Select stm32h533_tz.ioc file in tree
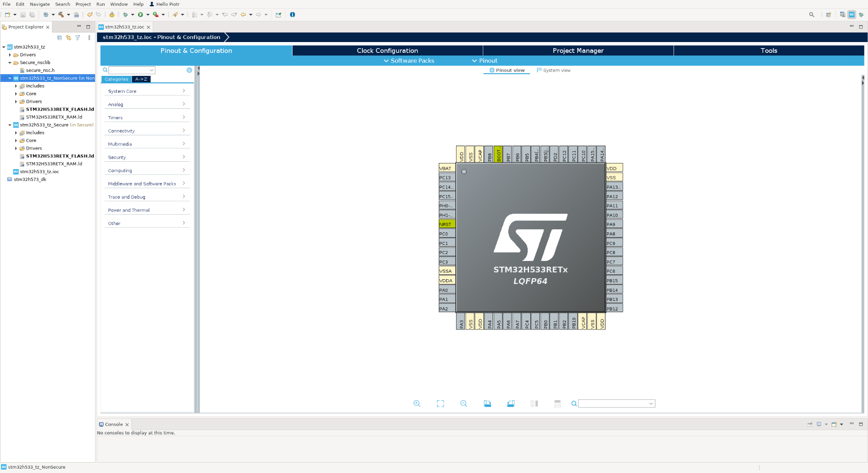Viewport: 868px width, 473px height. click(x=39, y=172)
